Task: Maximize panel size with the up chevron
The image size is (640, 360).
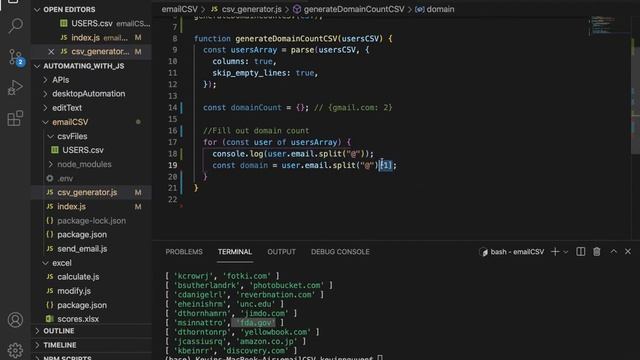Action: 613,252
